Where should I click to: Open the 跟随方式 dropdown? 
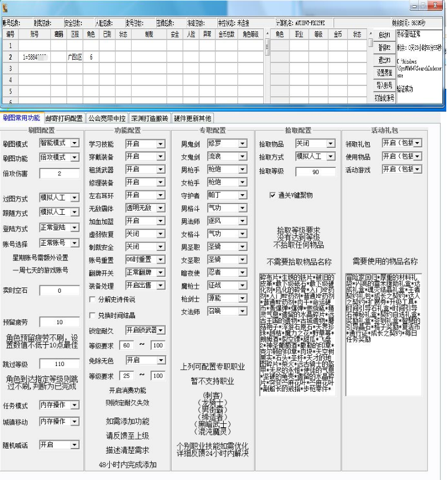tap(60, 212)
